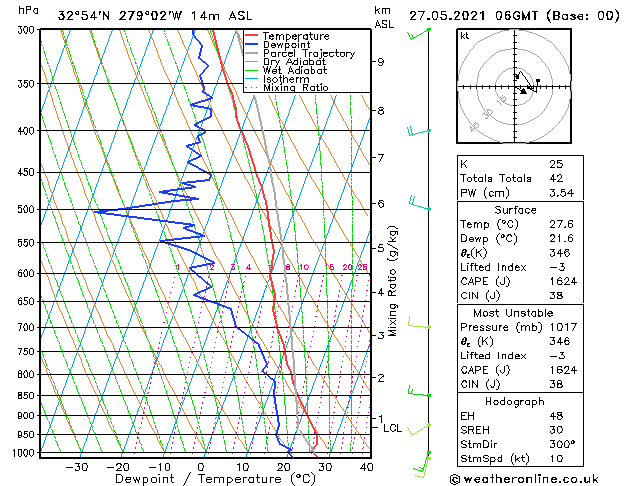Click the wind barb at 700 hPa

click(419, 323)
